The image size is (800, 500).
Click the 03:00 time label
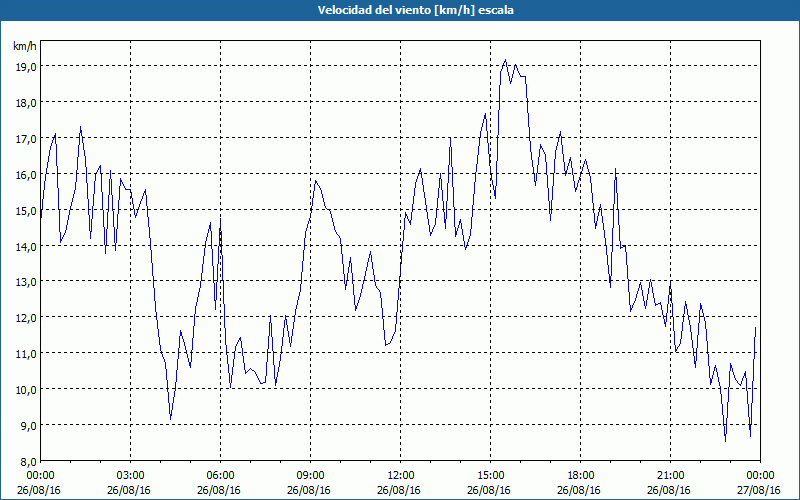click(x=131, y=475)
